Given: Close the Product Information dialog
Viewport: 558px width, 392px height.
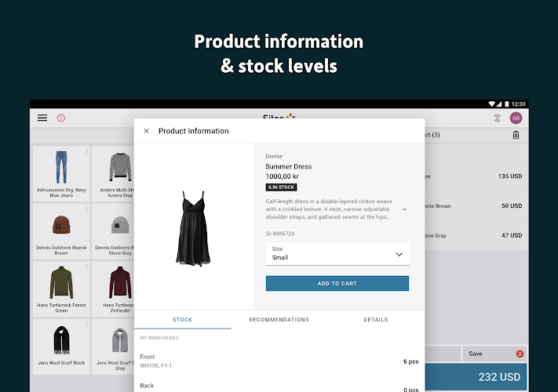Looking at the screenshot, I should click(x=146, y=131).
